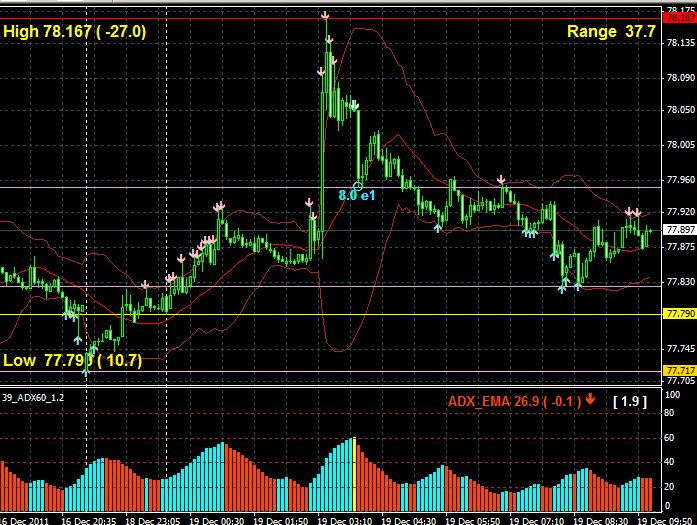Screen dimensions: 697x525
Task: Select the pink arrow above the 77.960 line
Action: (503, 180)
